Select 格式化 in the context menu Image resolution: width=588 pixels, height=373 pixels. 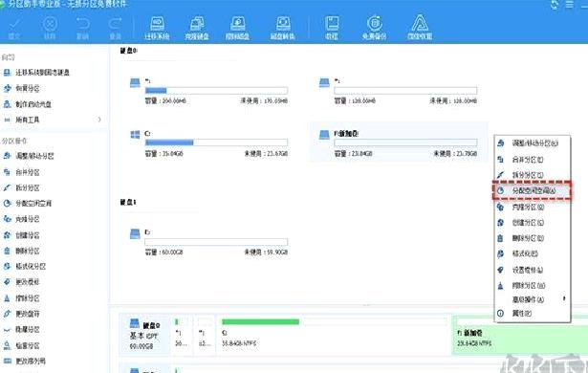tap(533, 253)
